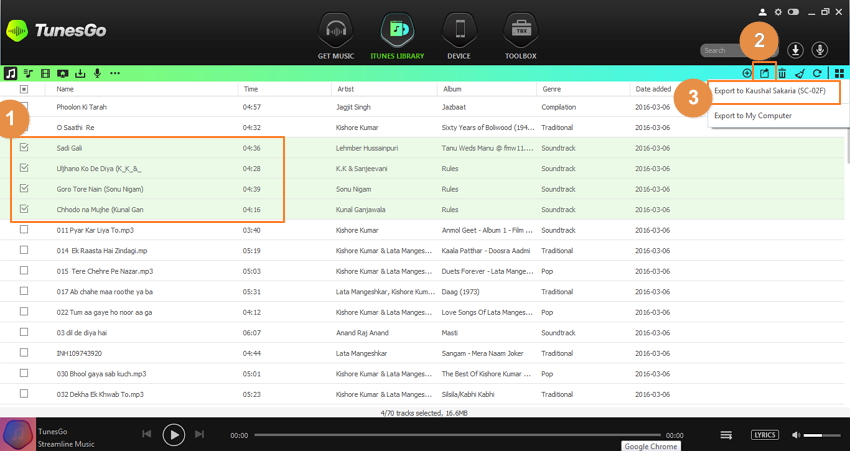Check the 011 Pyar Kar Liya To.mp3 checkbox

point(24,229)
